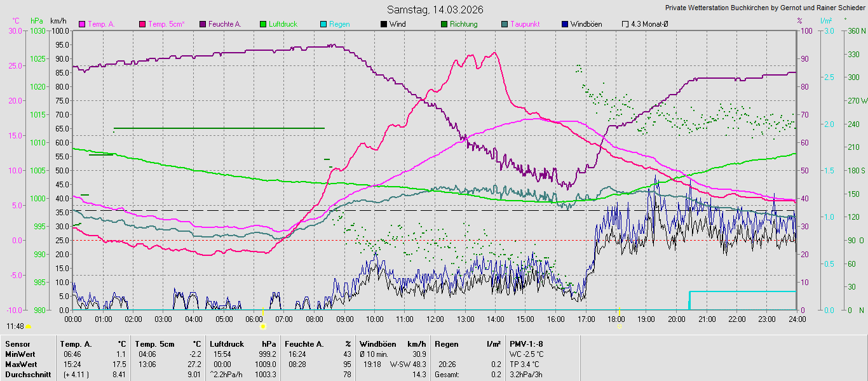Select the Luftdruck column header in the table
The image size is (868, 381).
pyautogui.click(x=227, y=344)
